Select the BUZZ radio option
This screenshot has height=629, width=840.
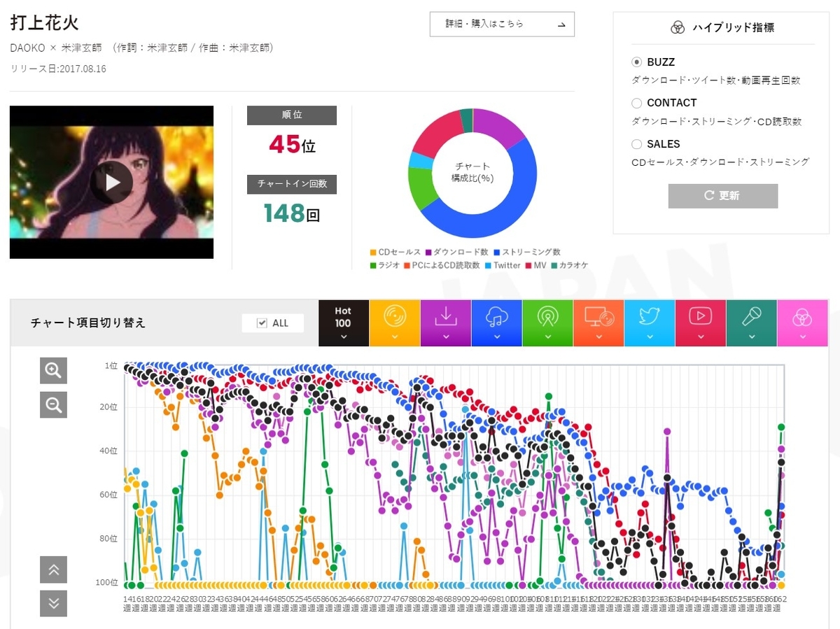[636, 62]
